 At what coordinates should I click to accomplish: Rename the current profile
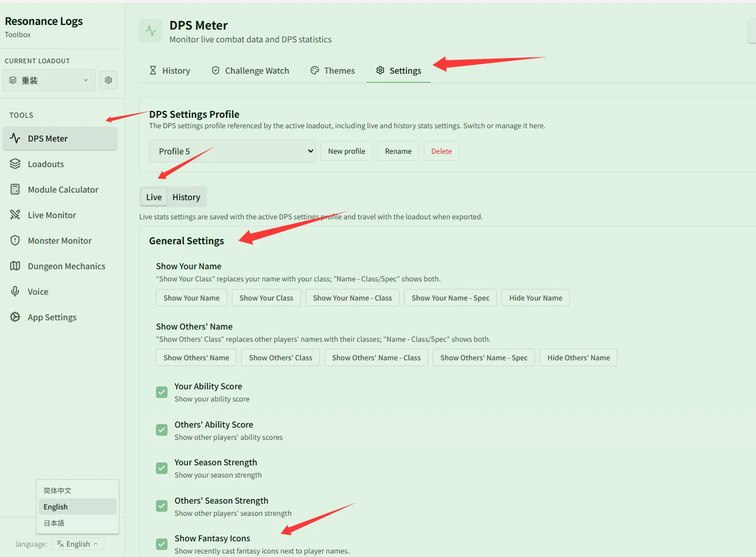point(398,151)
